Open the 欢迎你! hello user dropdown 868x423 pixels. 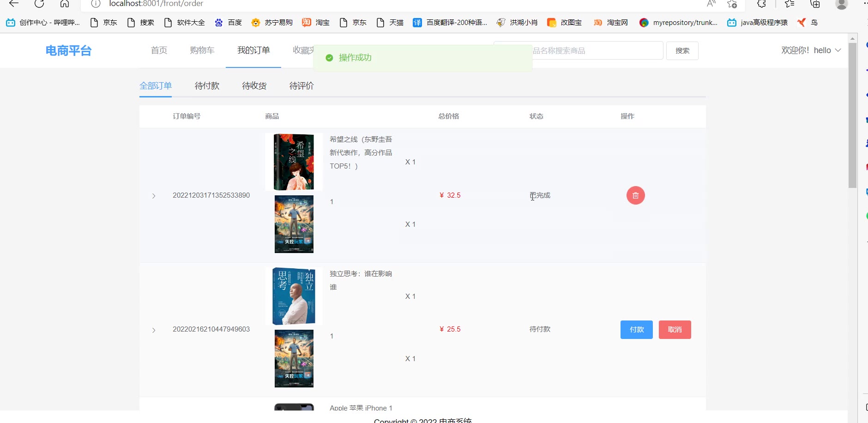(x=811, y=50)
